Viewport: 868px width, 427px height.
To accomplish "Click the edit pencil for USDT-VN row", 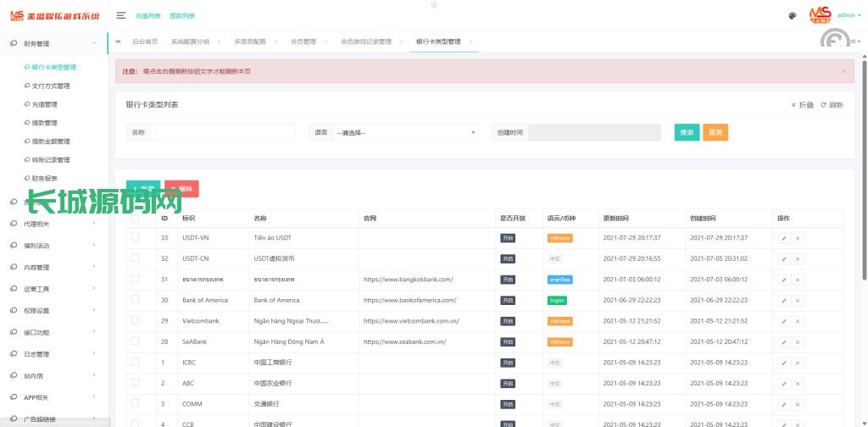I will coord(784,238).
